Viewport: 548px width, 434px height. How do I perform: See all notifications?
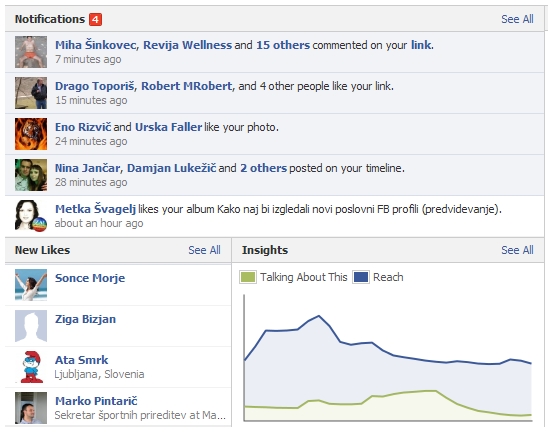(x=517, y=19)
